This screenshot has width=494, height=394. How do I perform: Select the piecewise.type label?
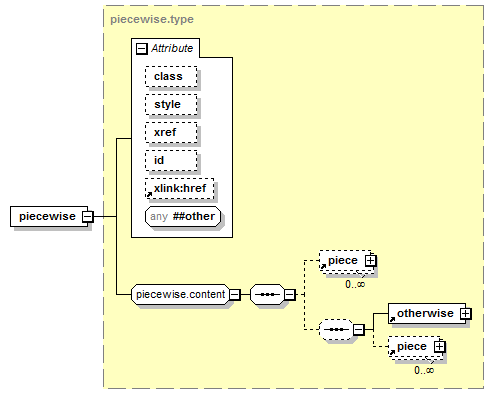point(152,19)
